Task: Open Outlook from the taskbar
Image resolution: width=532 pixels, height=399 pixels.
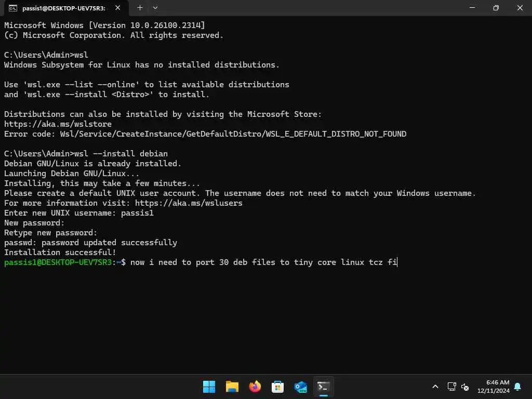Action: (x=301, y=387)
